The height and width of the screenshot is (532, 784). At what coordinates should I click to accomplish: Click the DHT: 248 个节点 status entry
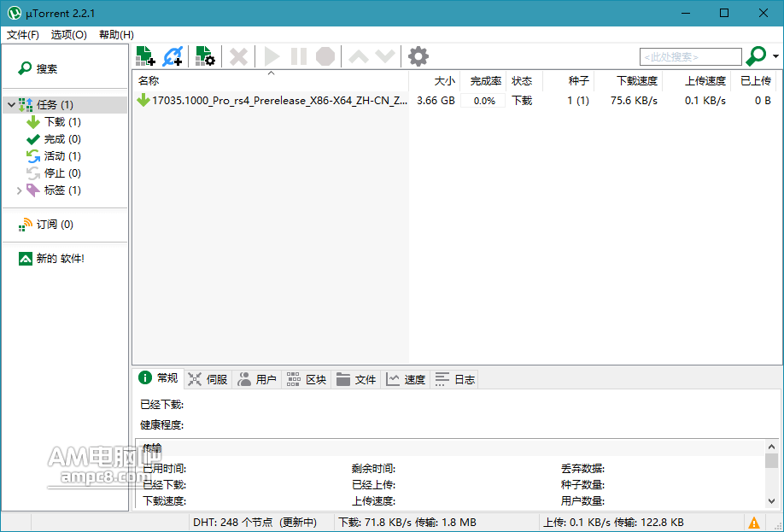click(255, 523)
